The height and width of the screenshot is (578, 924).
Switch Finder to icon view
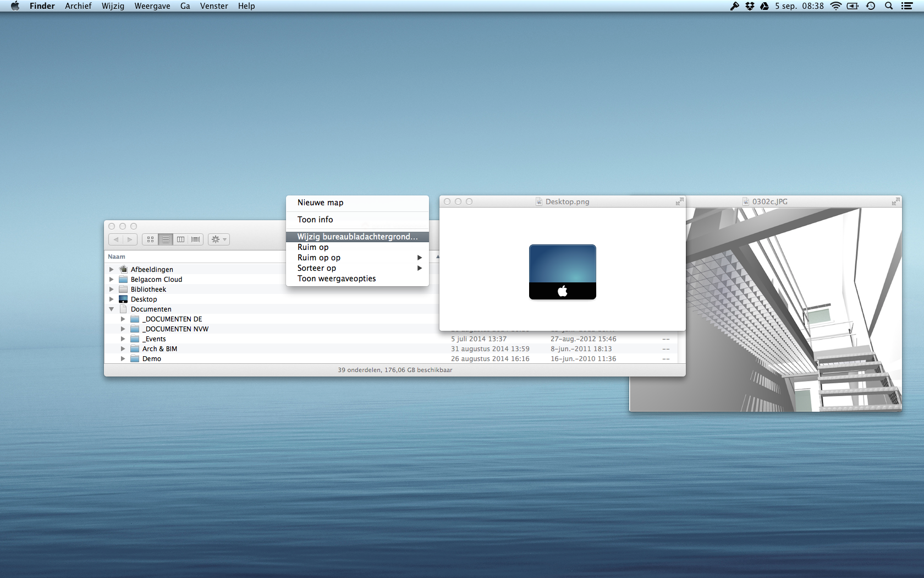(x=150, y=239)
